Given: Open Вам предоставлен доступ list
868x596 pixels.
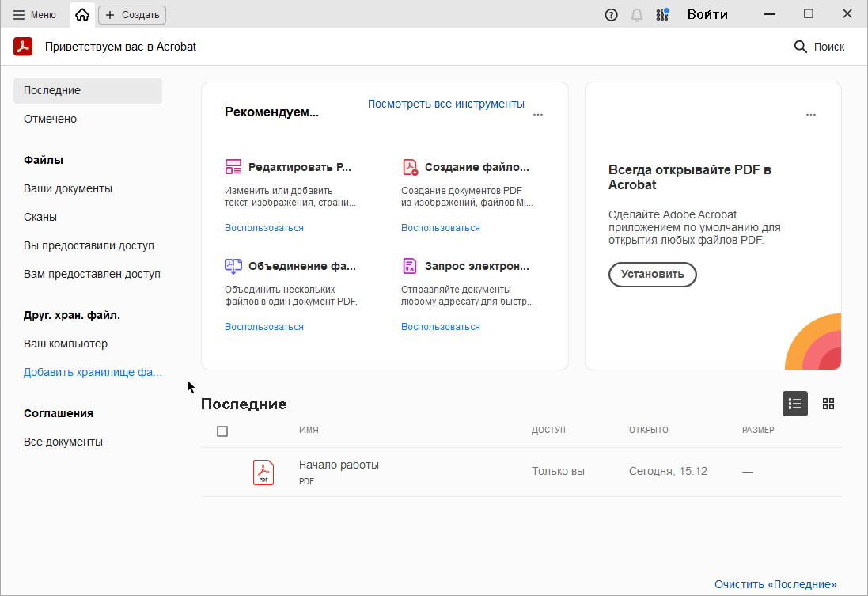Looking at the screenshot, I should (92, 274).
